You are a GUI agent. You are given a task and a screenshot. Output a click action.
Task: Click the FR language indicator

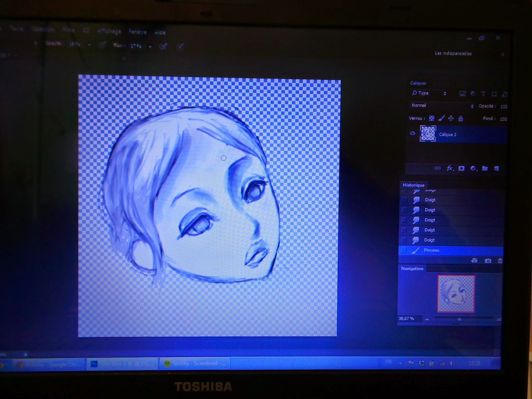pos(388,362)
